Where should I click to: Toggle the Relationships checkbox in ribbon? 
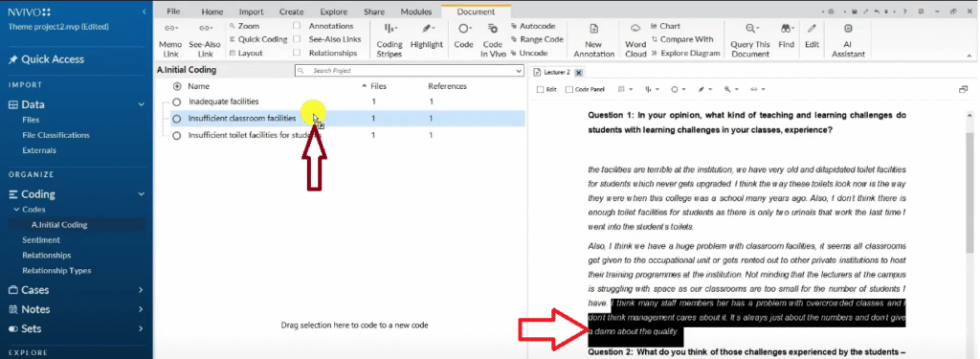(x=297, y=54)
